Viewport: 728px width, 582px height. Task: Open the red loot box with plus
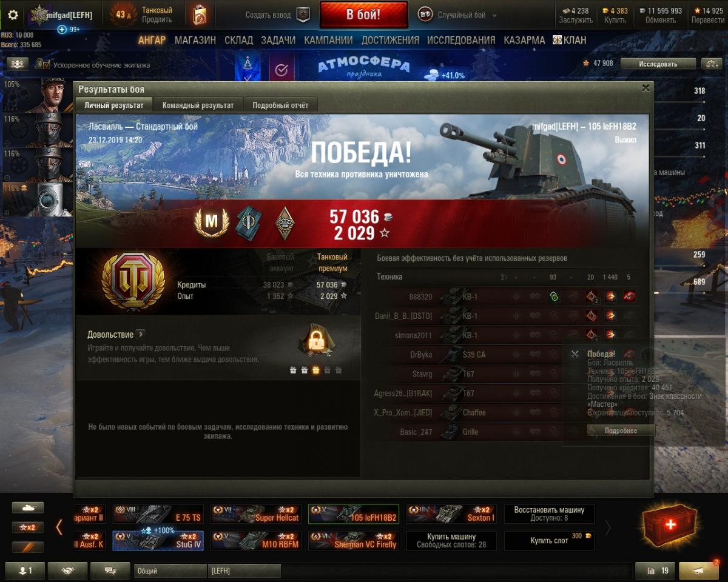pos(670,526)
